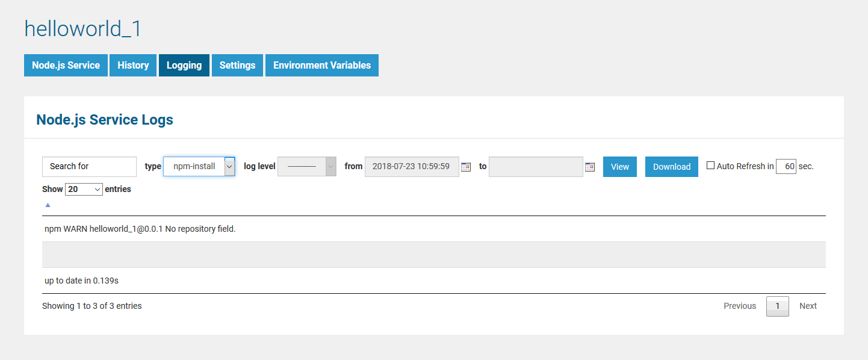
Task: Open the 'from' date calendar picker icon
Action: pyautogui.click(x=465, y=167)
